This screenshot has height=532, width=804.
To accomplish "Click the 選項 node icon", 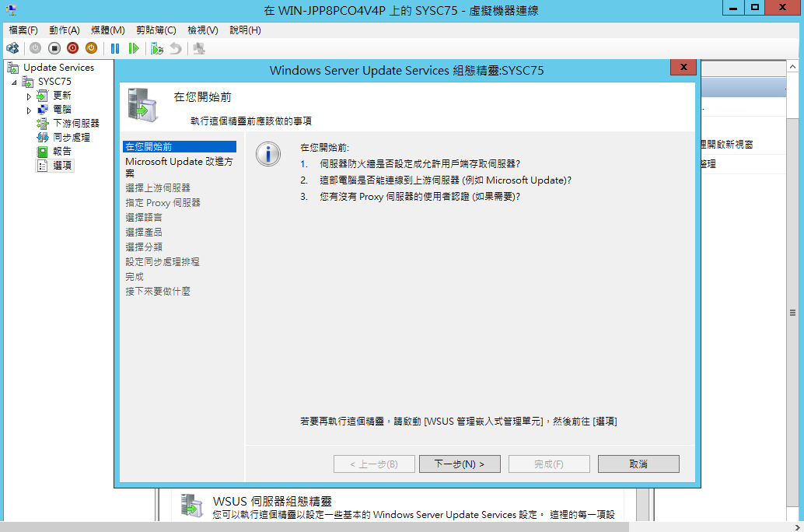I will tap(43, 165).
